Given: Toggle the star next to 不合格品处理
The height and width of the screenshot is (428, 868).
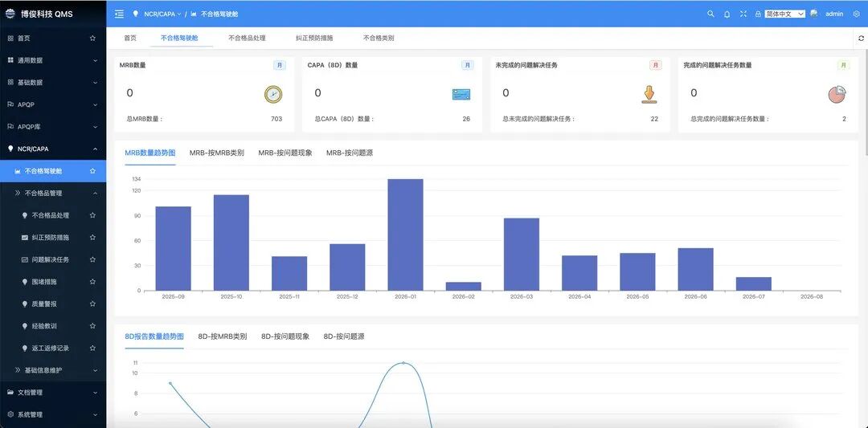Looking at the screenshot, I should click(92, 215).
